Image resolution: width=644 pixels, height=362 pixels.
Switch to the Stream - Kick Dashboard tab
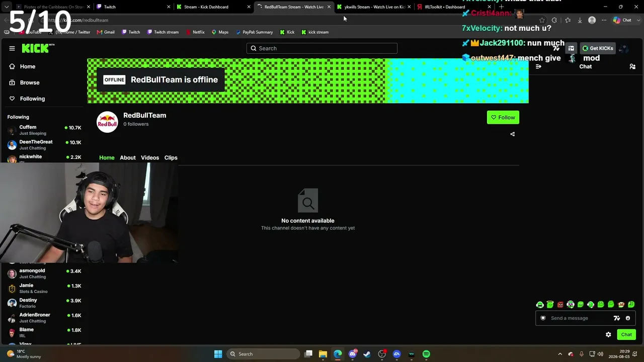(213, 7)
